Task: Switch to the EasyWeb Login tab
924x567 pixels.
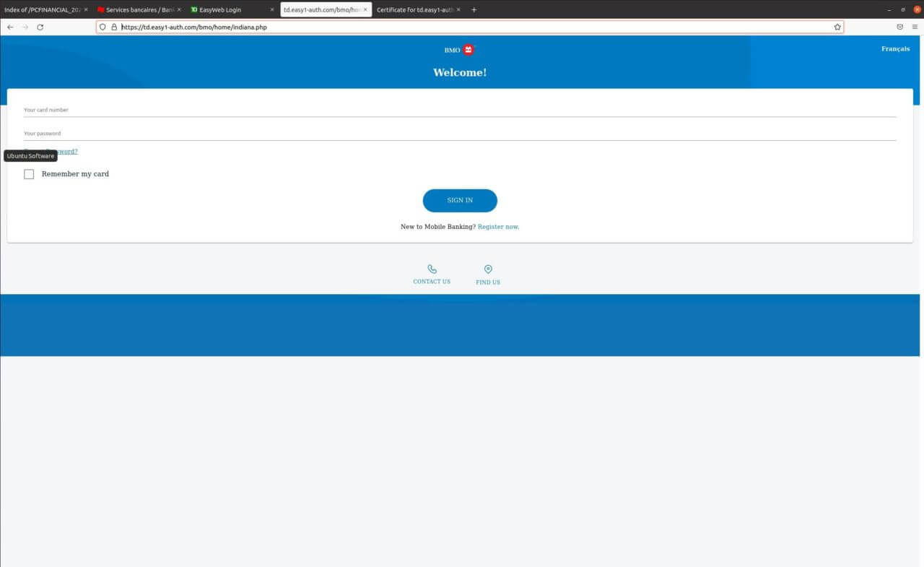Action: click(225, 9)
